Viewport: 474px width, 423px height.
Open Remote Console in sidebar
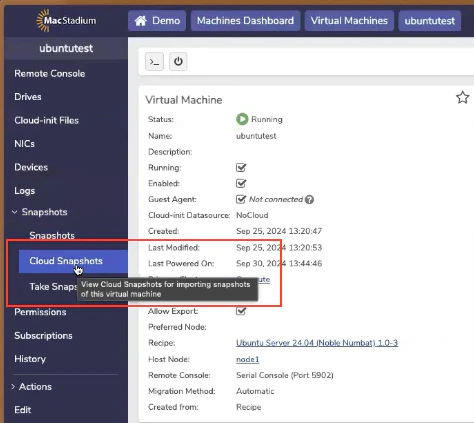point(50,74)
